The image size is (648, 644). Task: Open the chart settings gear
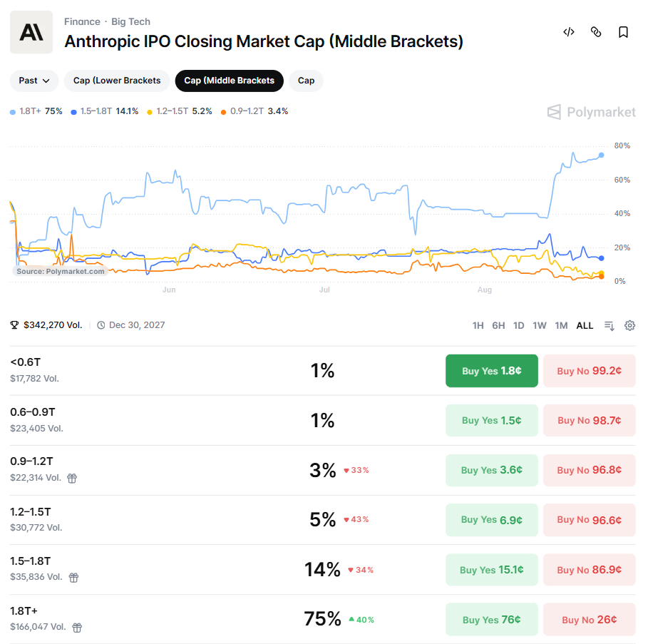coord(629,325)
